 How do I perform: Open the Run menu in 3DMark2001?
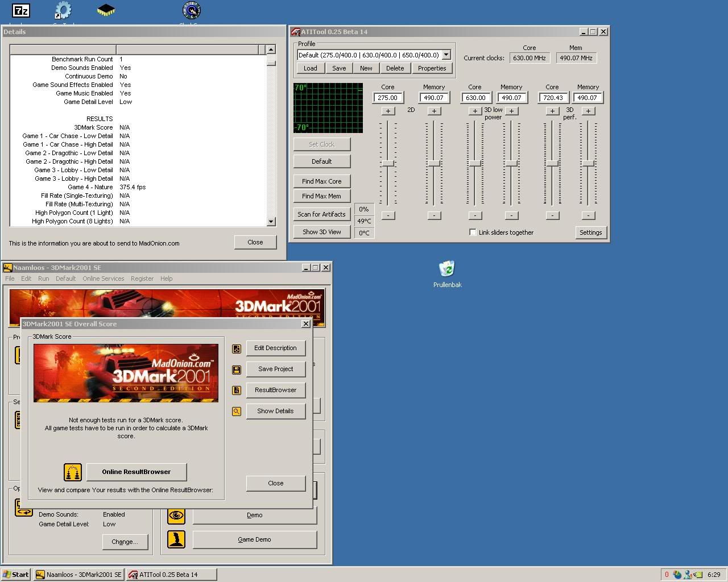point(43,278)
